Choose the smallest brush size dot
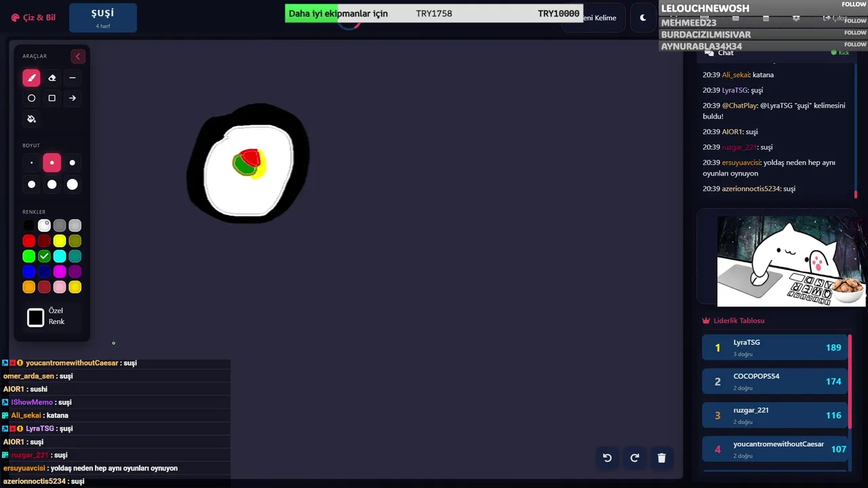 point(31,163)
